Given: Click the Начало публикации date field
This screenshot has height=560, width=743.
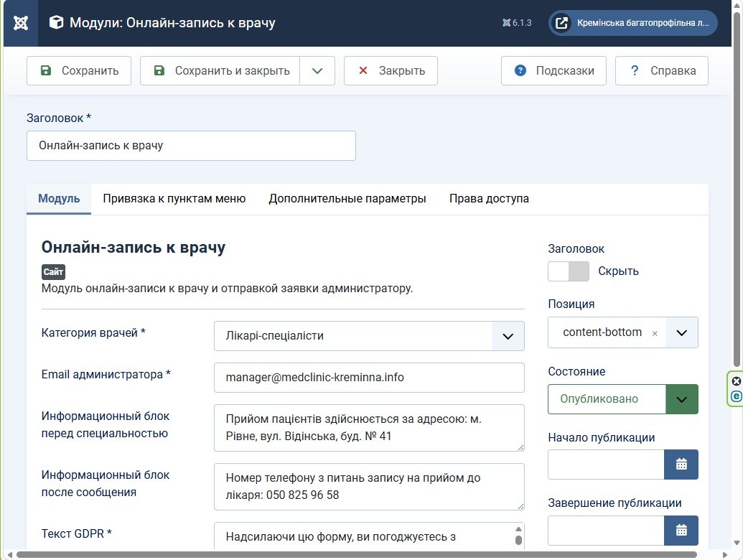Looking at the screenshot, I should (x=606, y=465).
